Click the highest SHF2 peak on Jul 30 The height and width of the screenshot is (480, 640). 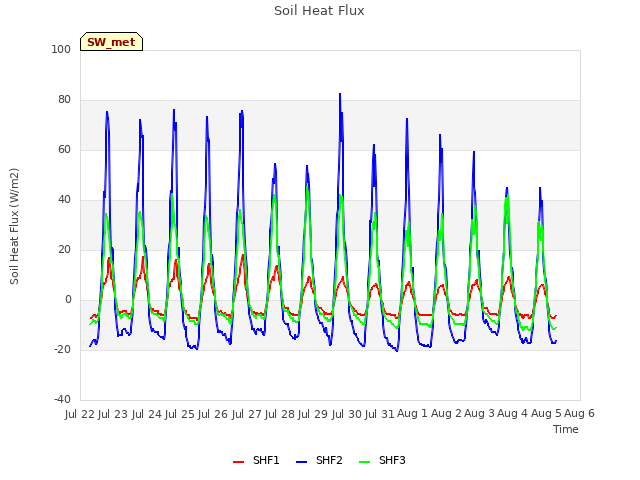point(340,94)
